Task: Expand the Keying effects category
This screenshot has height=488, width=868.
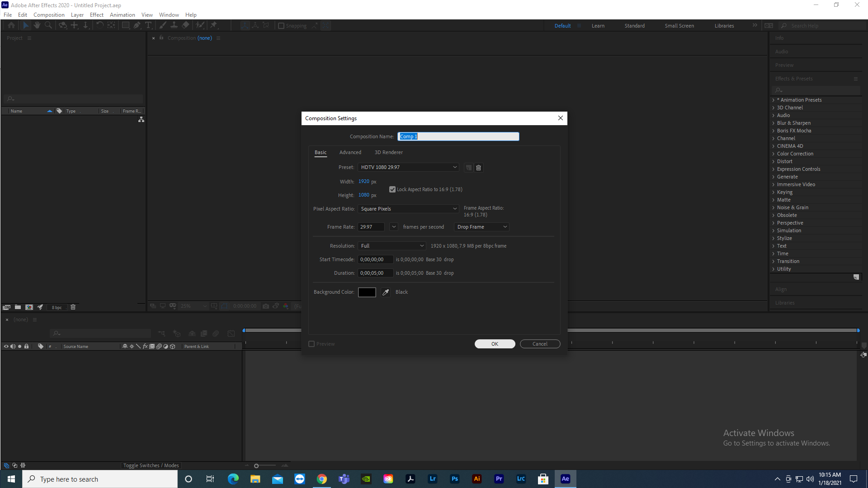Action: (x=773, y=192)
